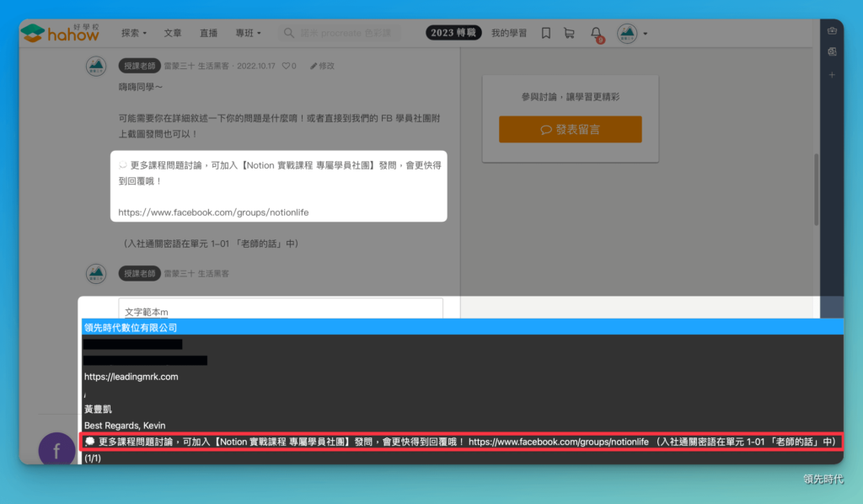Click the second icon in right sidebar
Image resolution: width=863 pixels, height=504 pixels.
click(x=832, y=51)
